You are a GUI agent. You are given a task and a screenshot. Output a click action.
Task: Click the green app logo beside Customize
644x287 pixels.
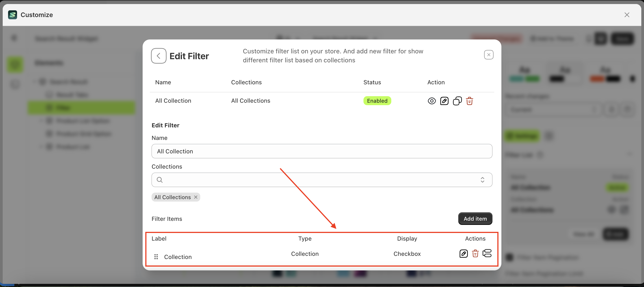coord(13,15)
